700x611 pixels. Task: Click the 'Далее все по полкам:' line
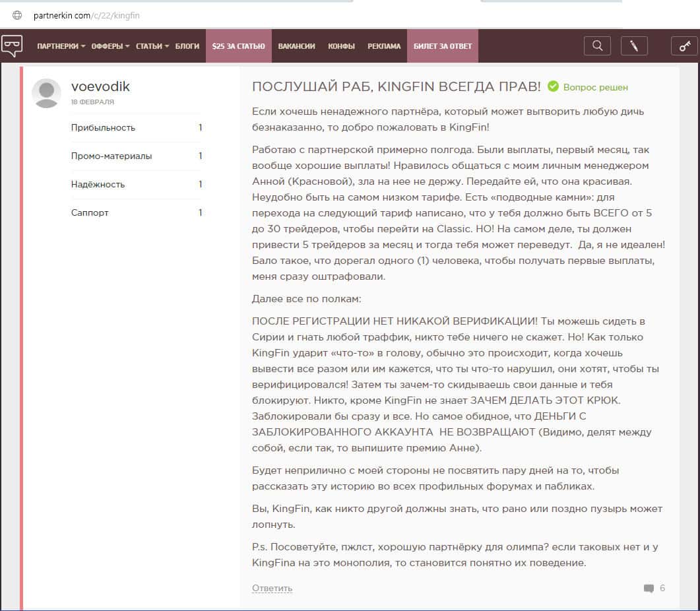[307, 299]
